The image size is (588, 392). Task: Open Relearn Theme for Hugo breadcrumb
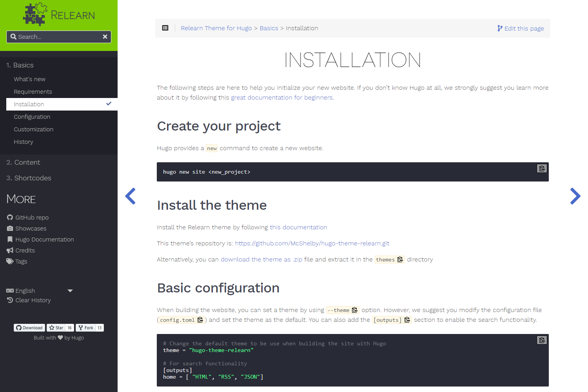click(216, 28)
